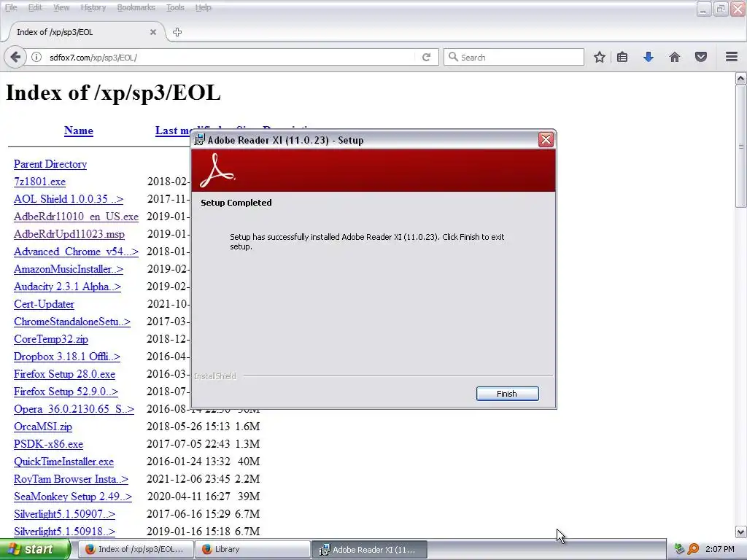The width and height of the screenshot is (747, 560).
Task: Switch to the Library taskbar window
Action: [252, 550]
